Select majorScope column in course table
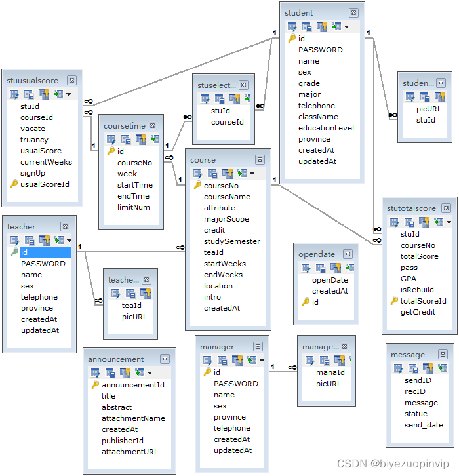This screenshot has width=459, height=476. (x=226, y=219)
